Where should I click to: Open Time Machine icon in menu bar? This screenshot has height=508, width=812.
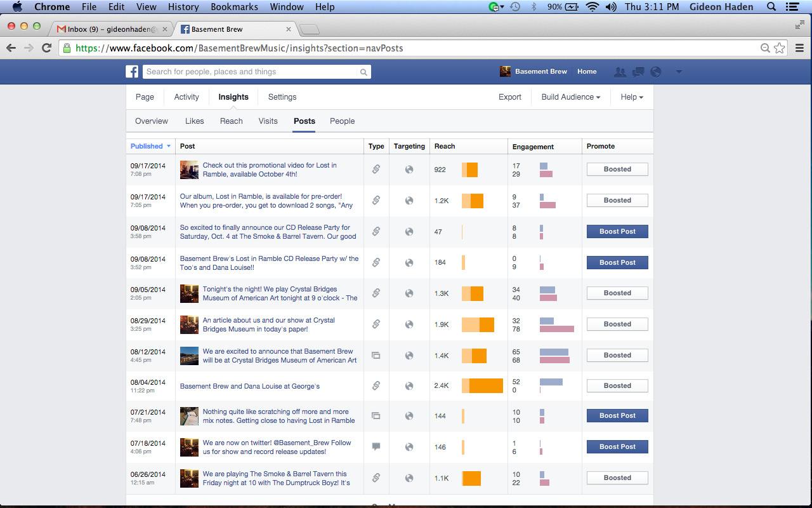point(515,7)
